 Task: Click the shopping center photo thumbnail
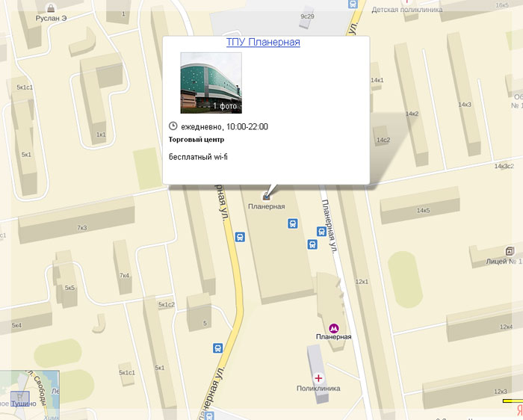tap(211, 83)
